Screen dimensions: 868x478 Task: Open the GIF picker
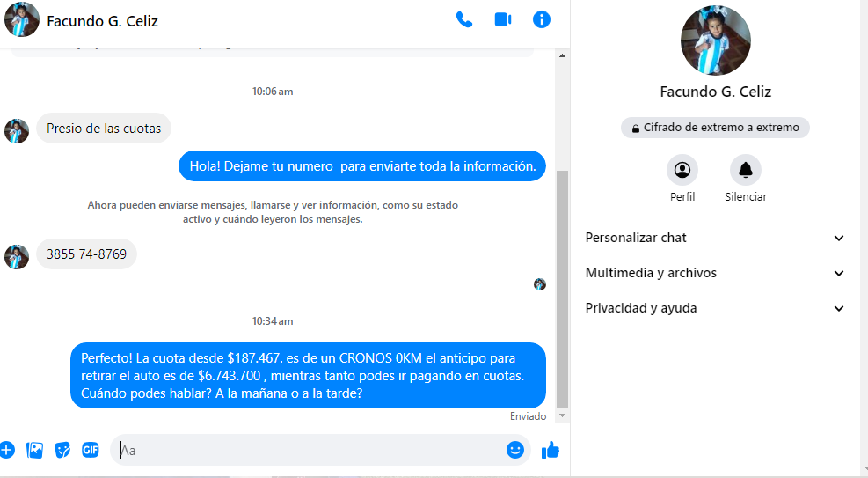point(91,450)
